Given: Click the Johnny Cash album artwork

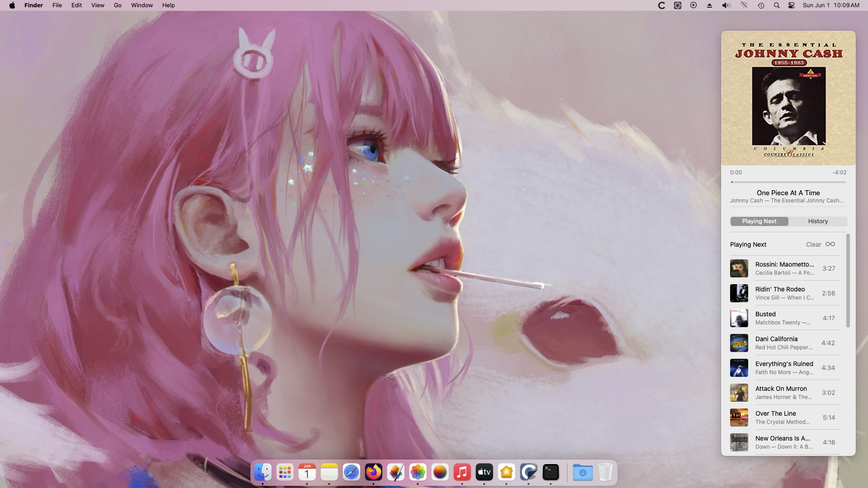Looking at the screenshot, I should coord(788,98).
